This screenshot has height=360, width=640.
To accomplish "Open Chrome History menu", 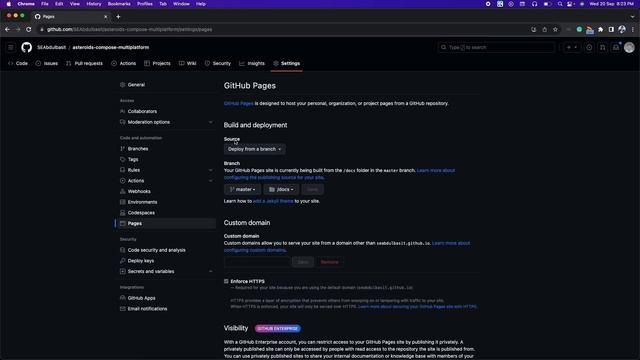I will pos(93,4).
